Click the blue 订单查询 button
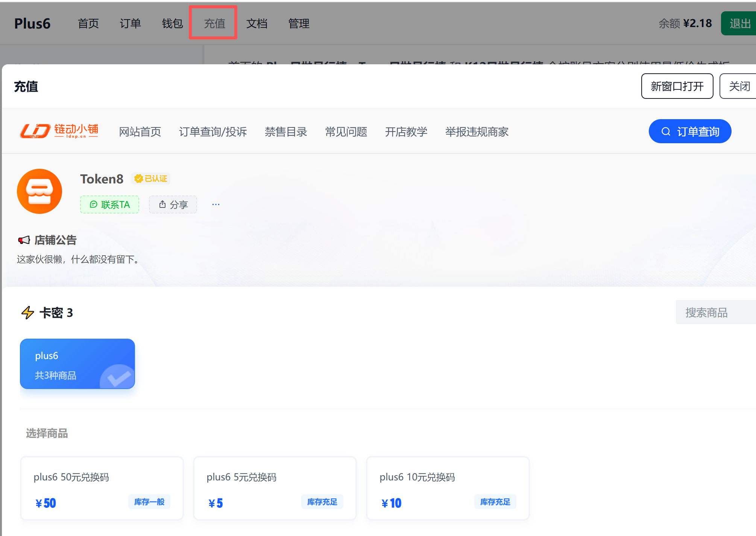Viewport: 756px width, 536px height. pos(690,131)
